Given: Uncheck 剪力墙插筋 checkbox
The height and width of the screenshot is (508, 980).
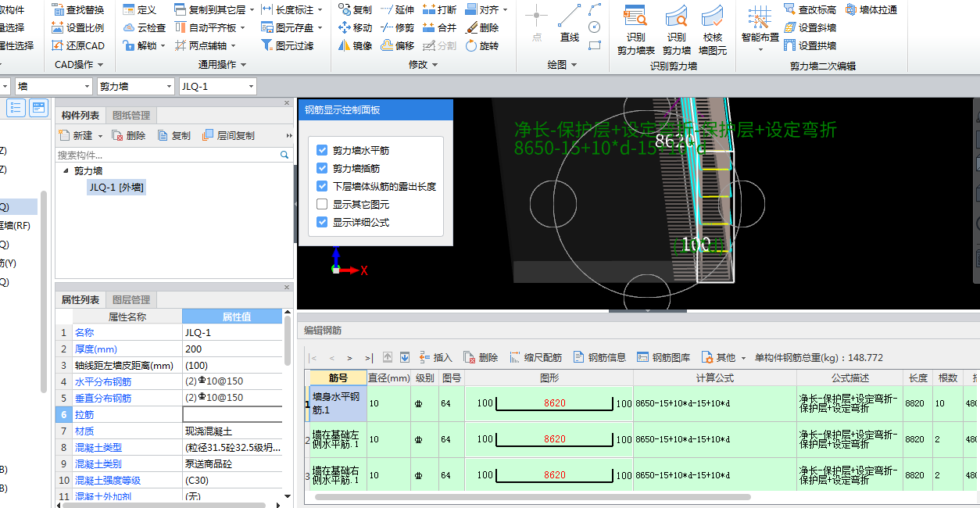Looking at the screenshot, I should pos(322,168).
